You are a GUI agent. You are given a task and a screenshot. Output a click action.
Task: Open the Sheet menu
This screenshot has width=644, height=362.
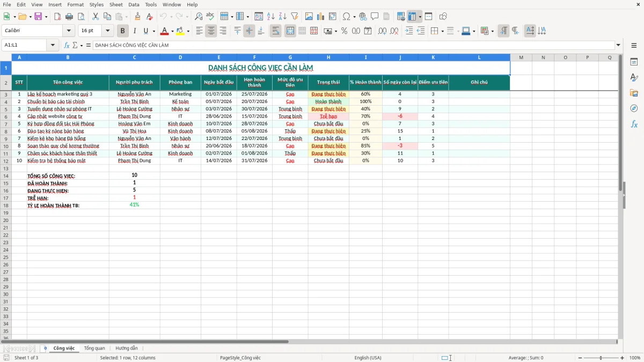point(116,4)
